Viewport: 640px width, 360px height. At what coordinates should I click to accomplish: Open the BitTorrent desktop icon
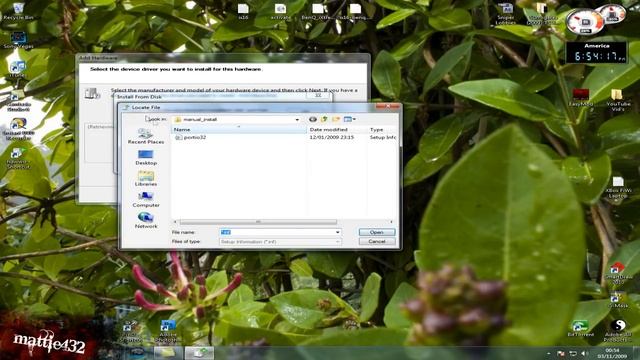(580, 329)
